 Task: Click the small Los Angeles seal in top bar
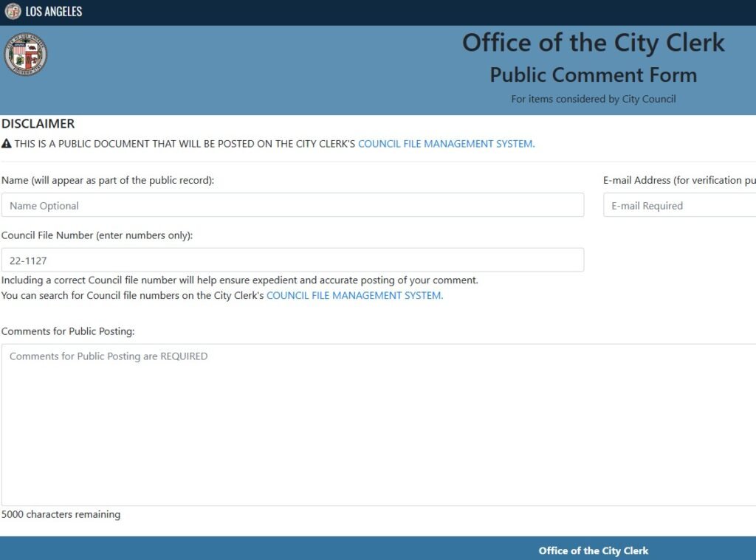pos(13,12)
